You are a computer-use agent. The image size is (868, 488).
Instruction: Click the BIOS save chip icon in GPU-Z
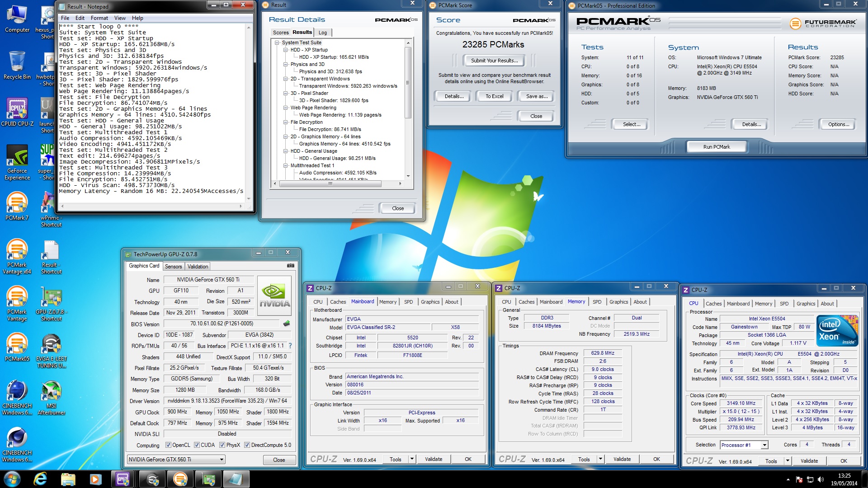point(286,324)
